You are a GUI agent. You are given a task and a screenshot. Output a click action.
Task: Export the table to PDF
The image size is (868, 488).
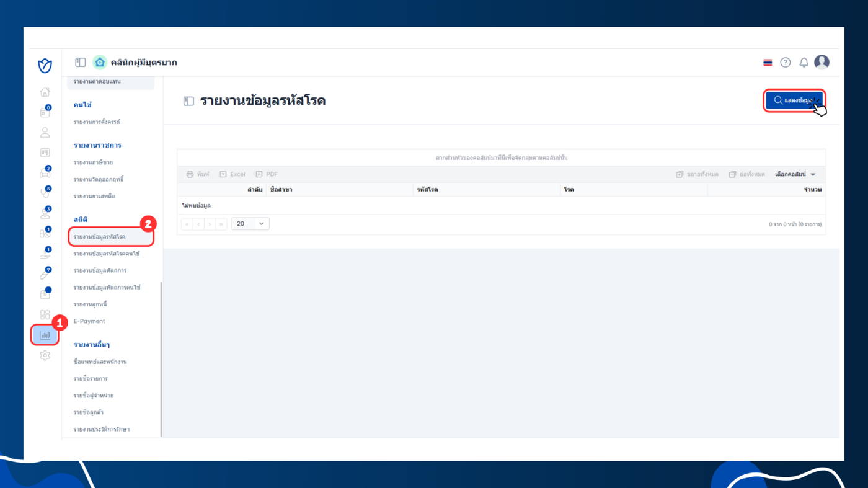coord(267,174)
